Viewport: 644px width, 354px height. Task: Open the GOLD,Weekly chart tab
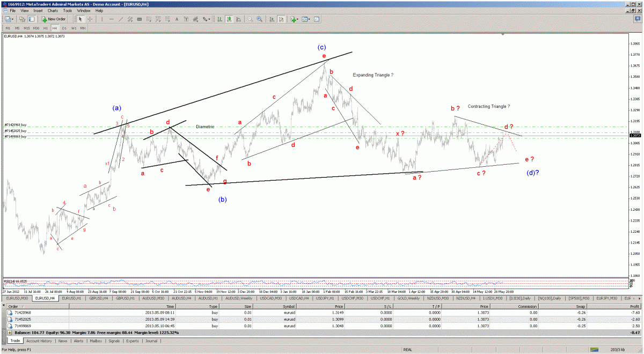[x=407, y=298]
